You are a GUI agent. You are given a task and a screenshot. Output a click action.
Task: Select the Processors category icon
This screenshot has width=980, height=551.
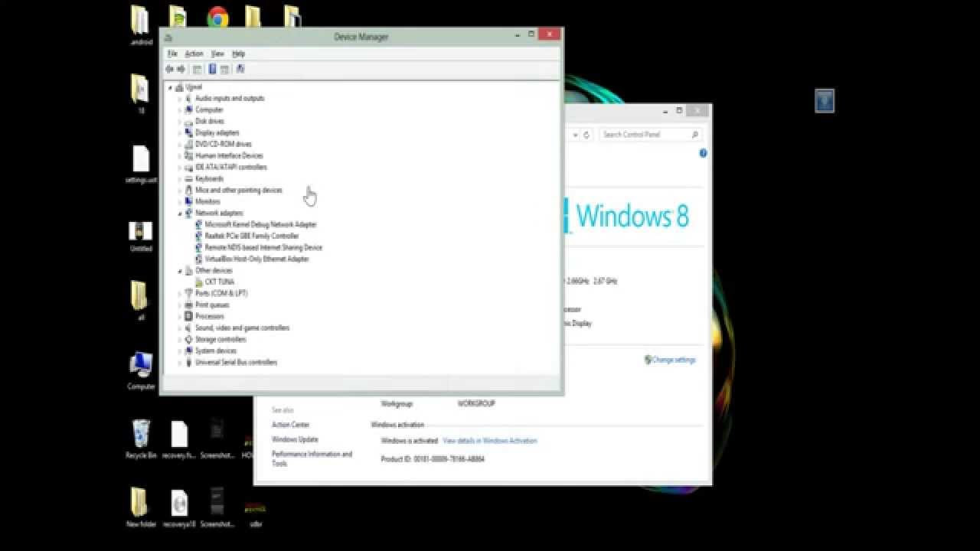point(188,316)
